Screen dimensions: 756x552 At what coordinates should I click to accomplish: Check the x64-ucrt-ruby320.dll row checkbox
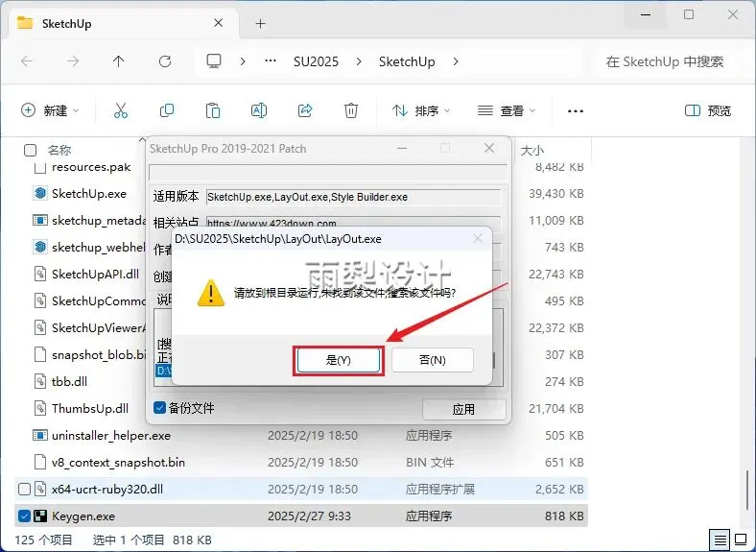(24, 490)
